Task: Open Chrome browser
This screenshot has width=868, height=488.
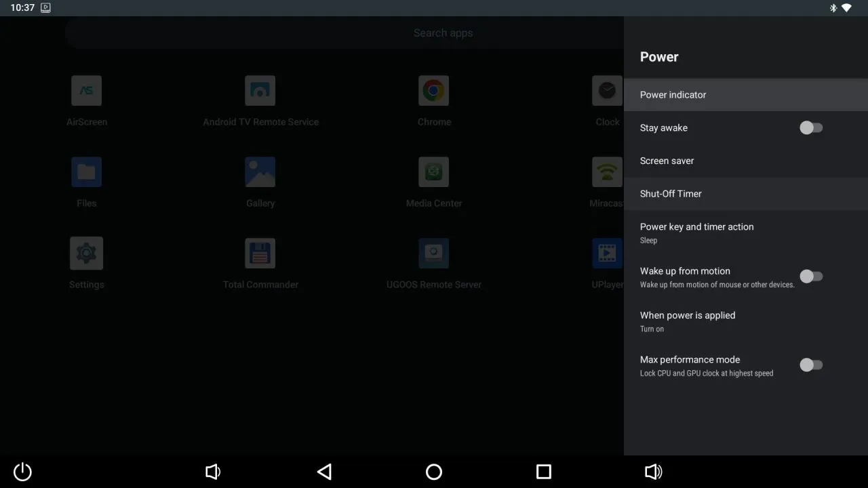Action: pyautogui.click(x=433, y=90)
